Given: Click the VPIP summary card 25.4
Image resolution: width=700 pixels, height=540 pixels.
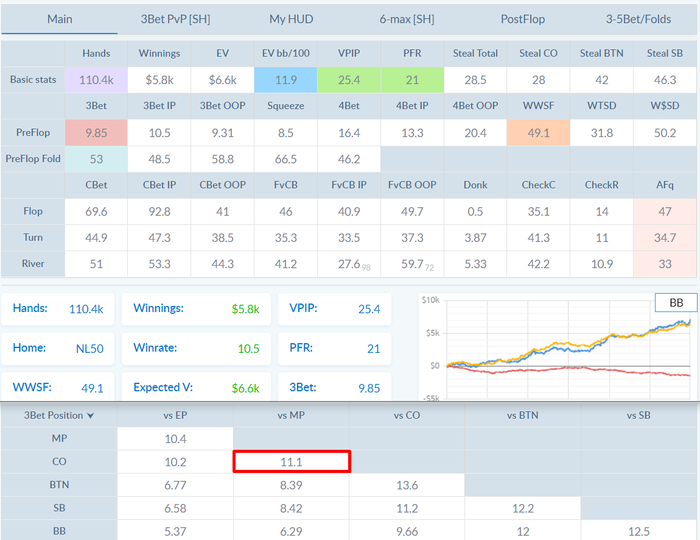Looking at the screenshot, I should point(335,309).
